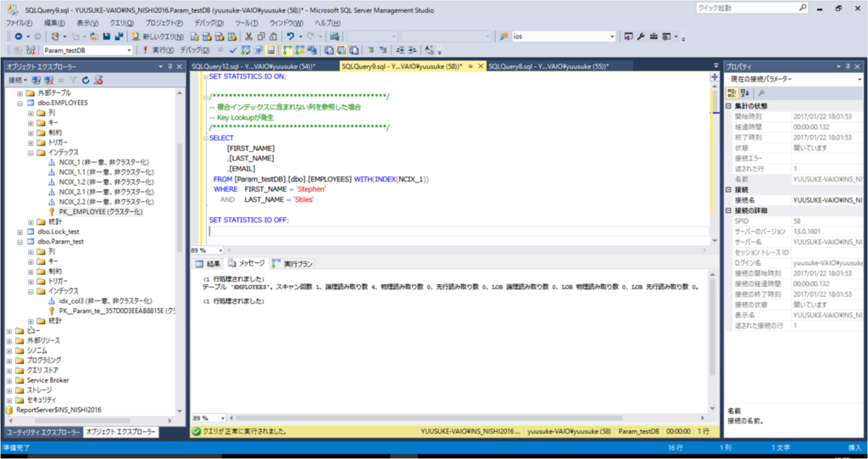Click the Paste clipboard icon
Viewport: 868px width, 459px height.
coord(274,36)
